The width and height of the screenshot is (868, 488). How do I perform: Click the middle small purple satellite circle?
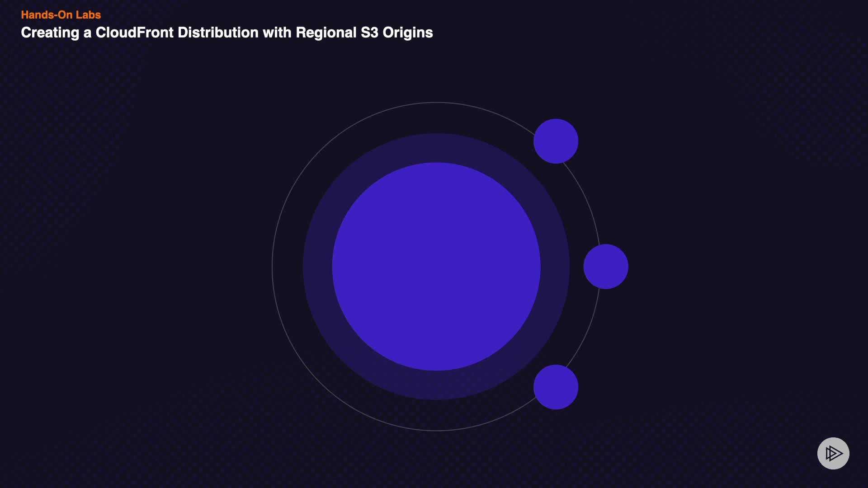coord(606,267)
